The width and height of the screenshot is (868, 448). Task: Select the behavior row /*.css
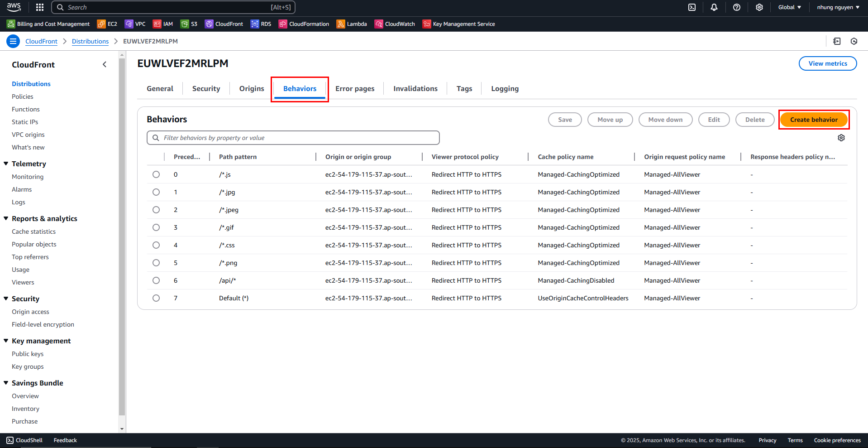(x=156, y=245)
